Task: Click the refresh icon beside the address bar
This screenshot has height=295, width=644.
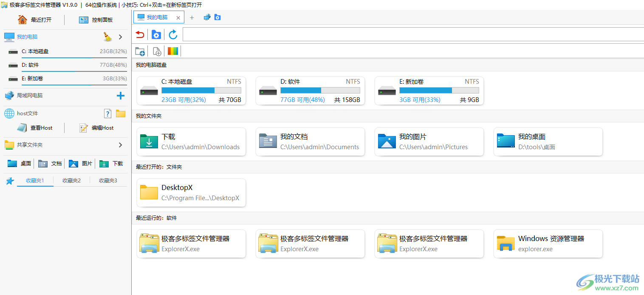Action: pos(173,35)
